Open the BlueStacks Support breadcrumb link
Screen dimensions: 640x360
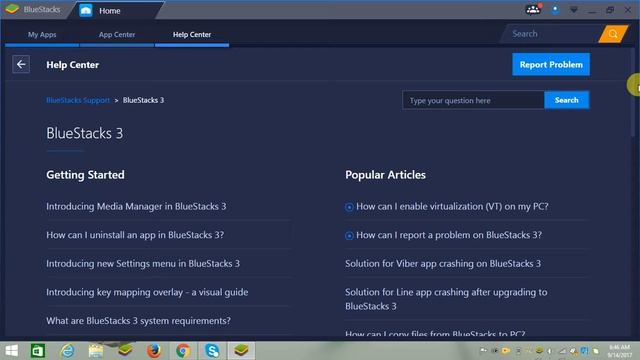(78, 100)
